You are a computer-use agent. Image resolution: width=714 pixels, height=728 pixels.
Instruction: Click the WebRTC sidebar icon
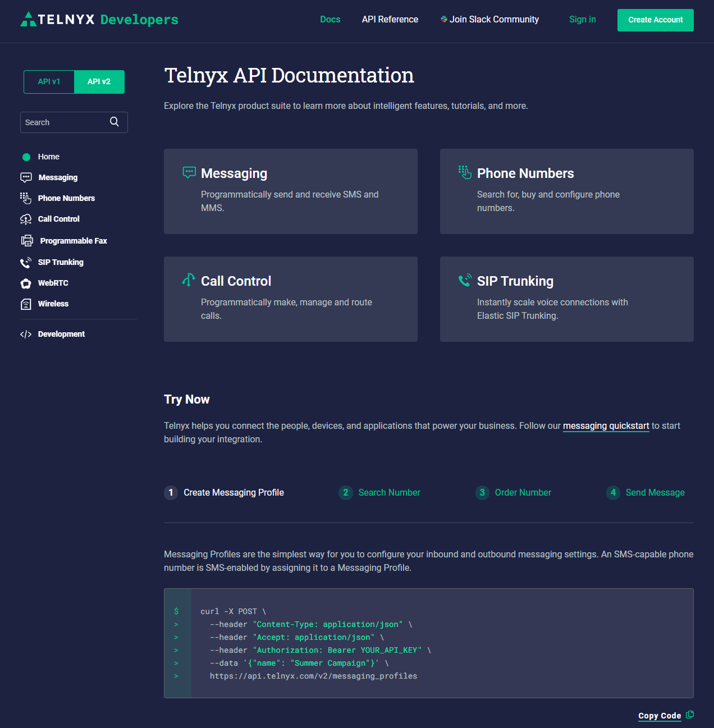point(26,283)
